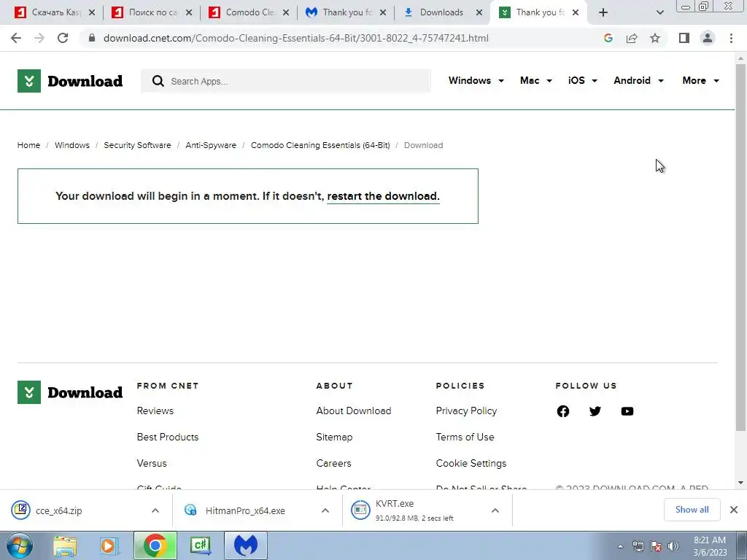Open Malwarebytes from the taskbar
The image size is (747, 560).
pyautogui.click(x=245, y=545)
